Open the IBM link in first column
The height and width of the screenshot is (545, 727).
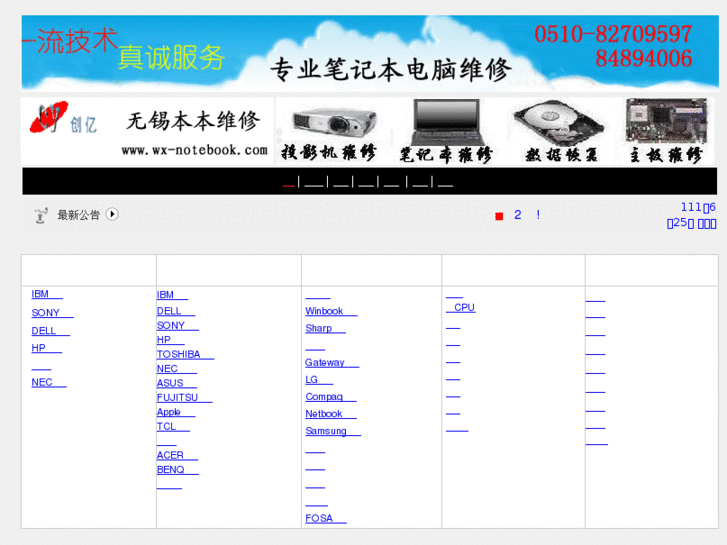pos(47,294)
